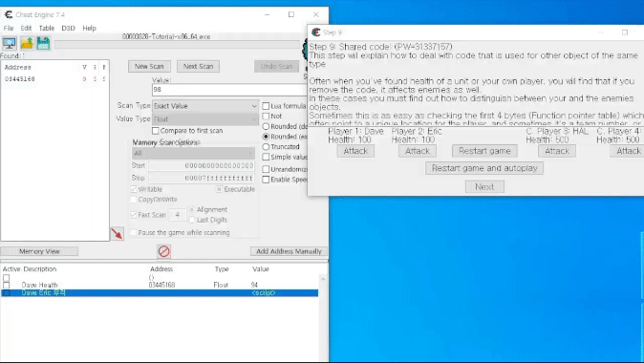644x363 pixels.
Task: Click the Type column header
Action: coord(222,269)
